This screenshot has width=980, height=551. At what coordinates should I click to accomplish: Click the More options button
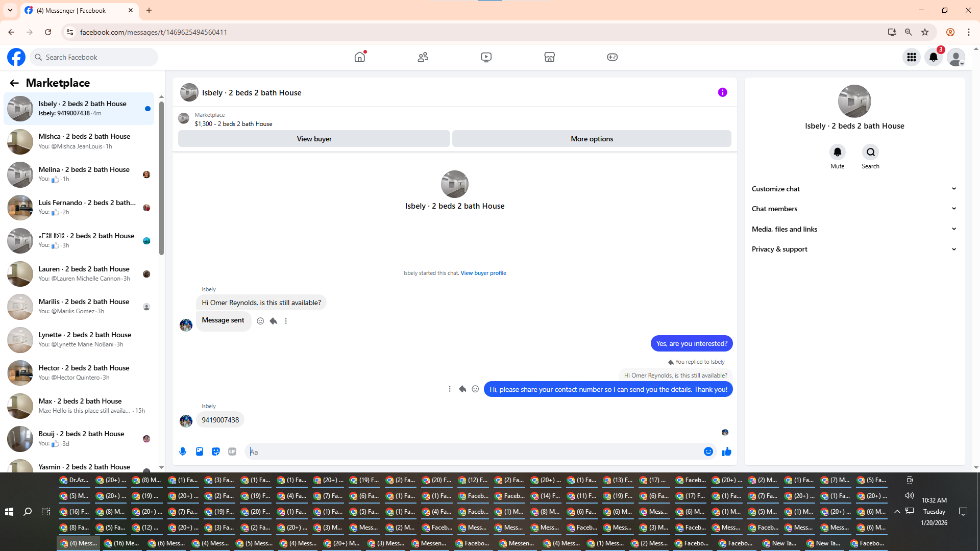(x=592, y=139)
